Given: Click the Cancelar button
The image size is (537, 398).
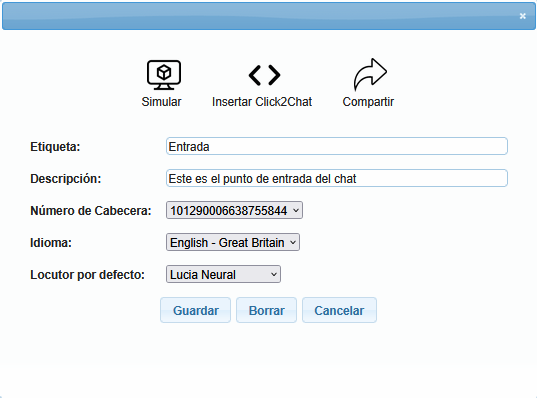Looking at the screenshot, I should coord(339,310).
